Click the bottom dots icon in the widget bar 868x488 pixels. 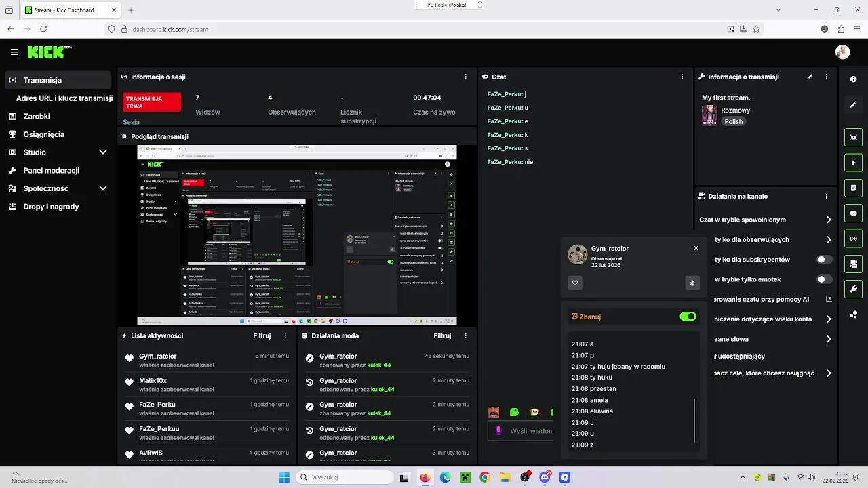[853, 314]
